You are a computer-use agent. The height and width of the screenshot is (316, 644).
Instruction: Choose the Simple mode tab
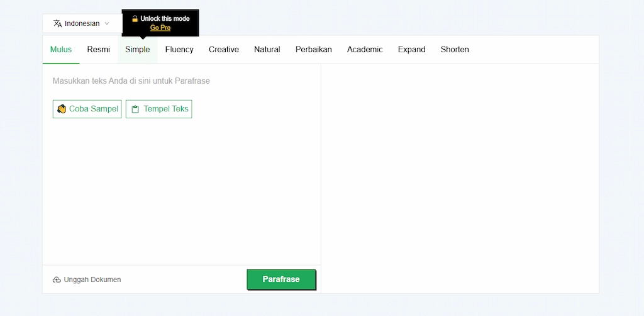[x=138, y=49]
